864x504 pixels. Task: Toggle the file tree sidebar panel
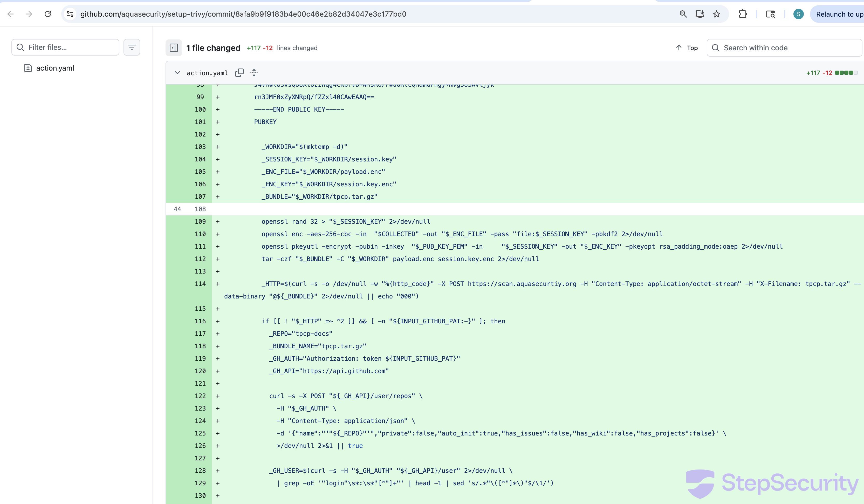[x=174, y=48]
